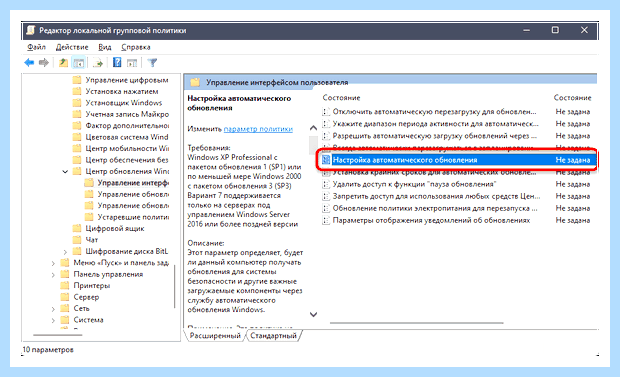The width and height of the screenshot is (620, 377).
Task: Open the Вид menu
Action: (105, 47)
